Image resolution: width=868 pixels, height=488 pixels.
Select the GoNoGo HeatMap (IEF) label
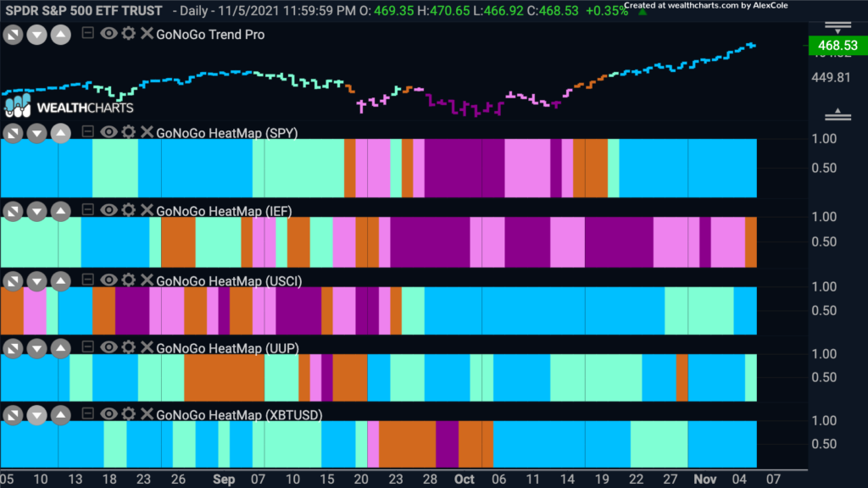click(224, 211)
